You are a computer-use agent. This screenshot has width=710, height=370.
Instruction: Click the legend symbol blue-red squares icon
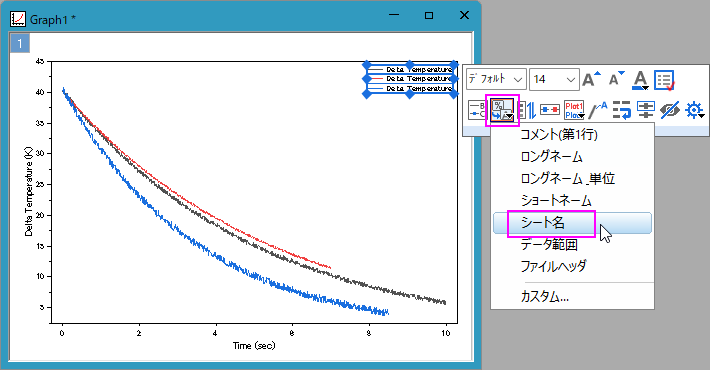550,110
